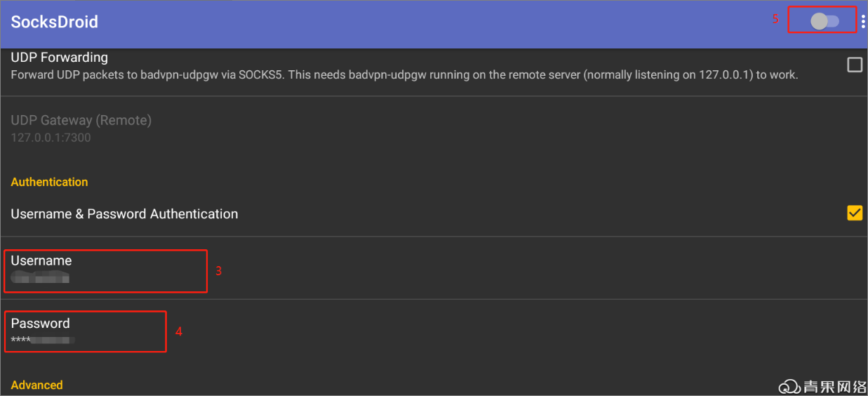Click the SocksDroid app title
This screenshot has height=396, width=868.
(x=54, y=22)
